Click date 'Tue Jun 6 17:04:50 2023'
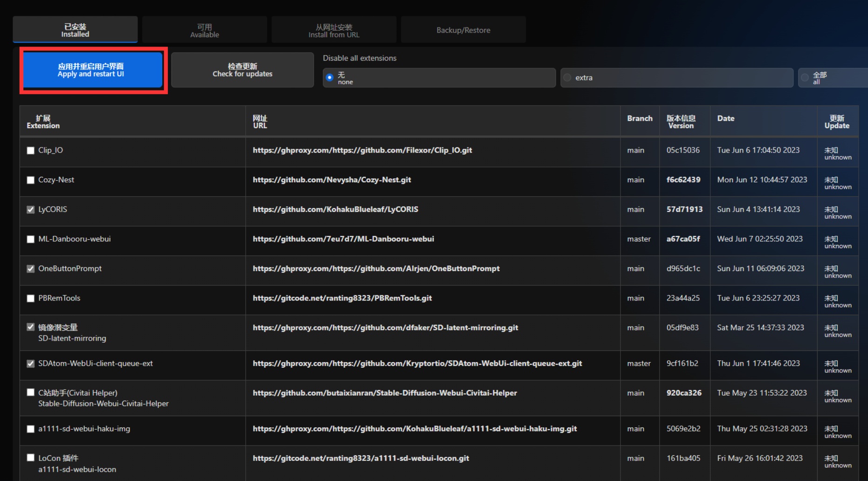The width and height of the screenshot is (868, 481). (x=758, y=150)
